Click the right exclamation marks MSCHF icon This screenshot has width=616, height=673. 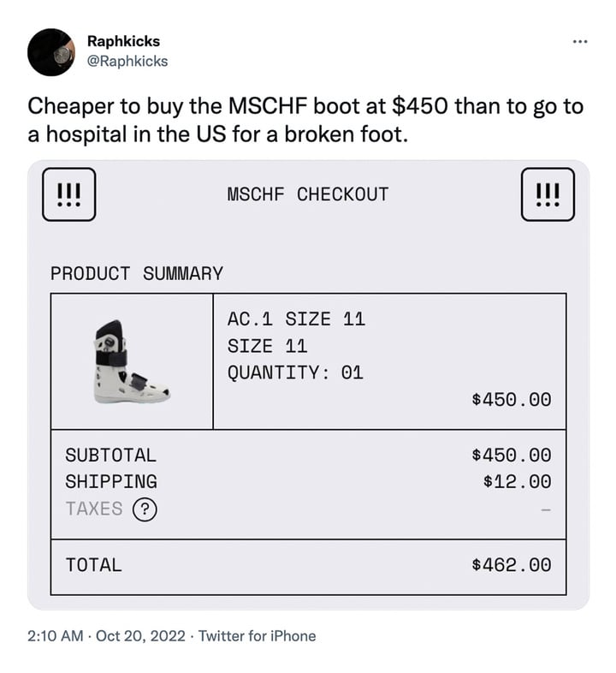click(548, 194)
